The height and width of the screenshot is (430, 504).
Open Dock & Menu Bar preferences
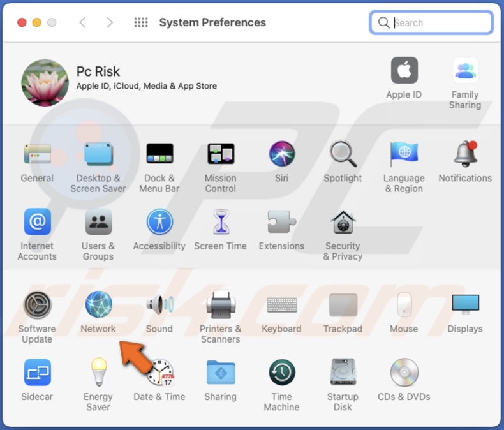point(159,154)
